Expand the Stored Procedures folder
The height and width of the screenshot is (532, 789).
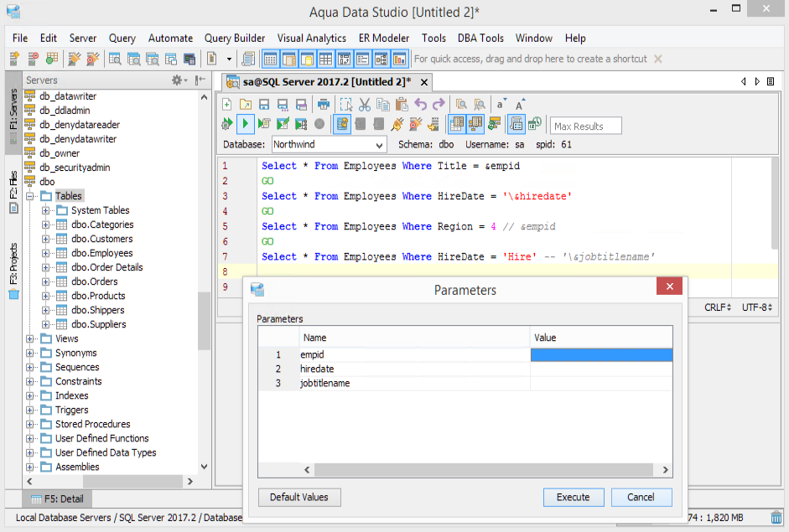pos(31,424)
